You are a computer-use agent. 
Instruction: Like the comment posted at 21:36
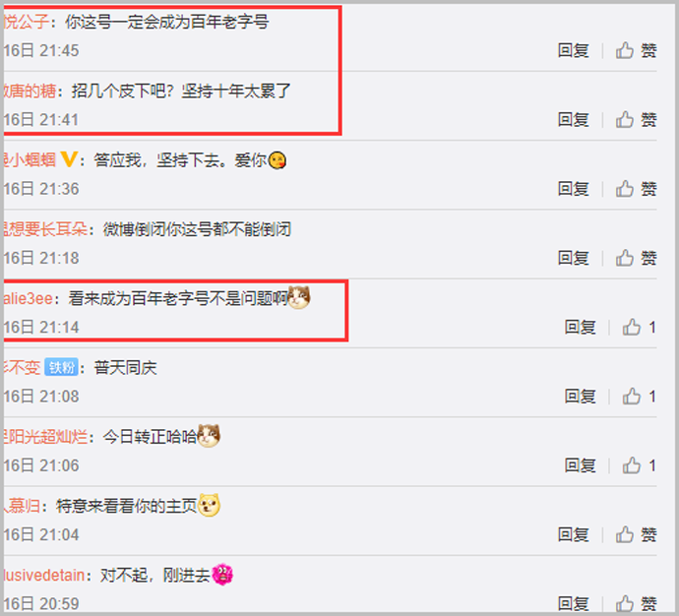tap(636, 189)
